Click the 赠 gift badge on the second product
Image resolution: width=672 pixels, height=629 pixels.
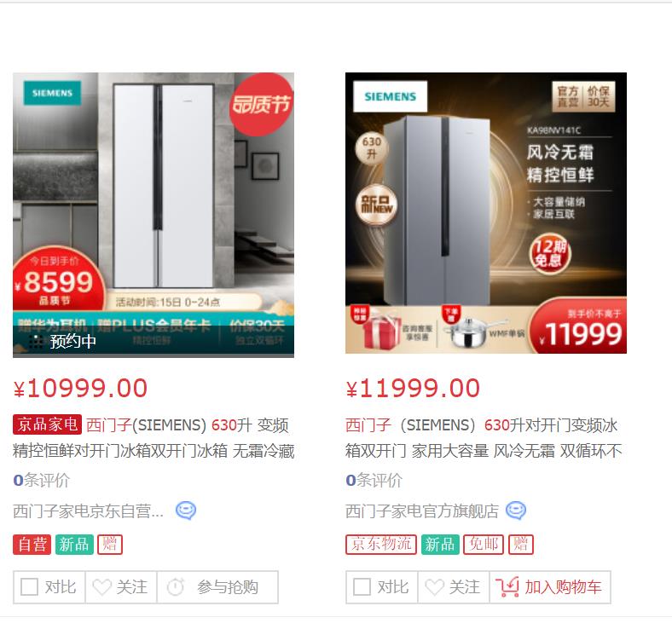pos(521,545)
